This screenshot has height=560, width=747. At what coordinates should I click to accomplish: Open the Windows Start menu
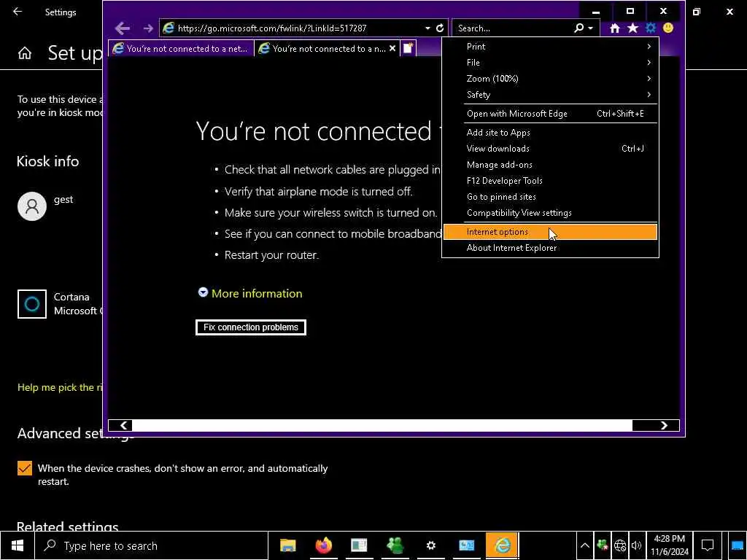18,545
